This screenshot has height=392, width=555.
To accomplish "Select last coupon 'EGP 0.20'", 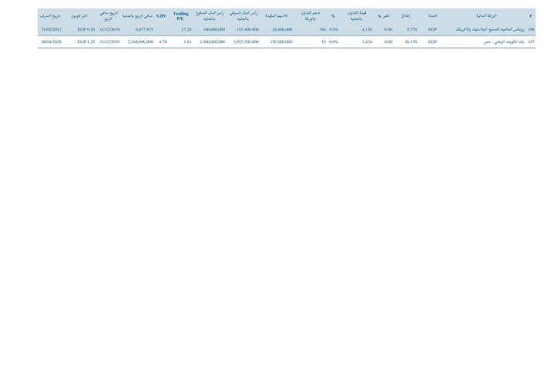I will click(x=86, y=30).
